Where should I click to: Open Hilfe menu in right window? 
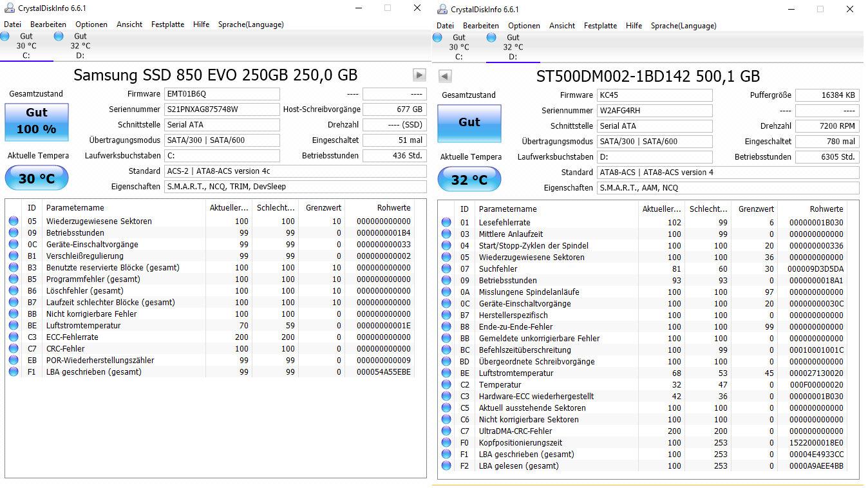point(634,26)
